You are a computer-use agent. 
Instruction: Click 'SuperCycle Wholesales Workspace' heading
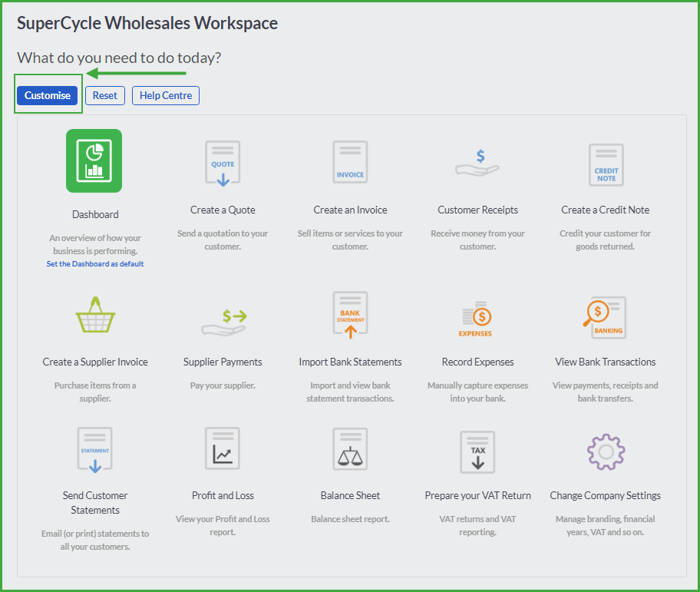click(147, 23)
